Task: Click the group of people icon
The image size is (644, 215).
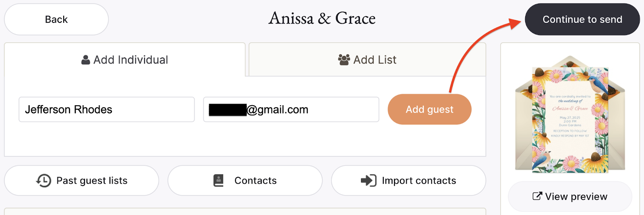Action: click(x=344, y=60)
